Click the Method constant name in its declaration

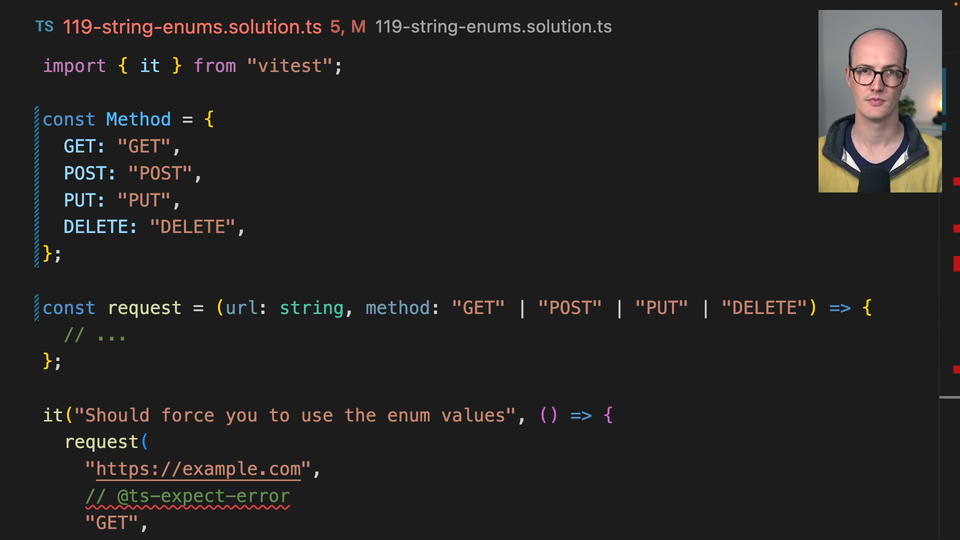(139, 119)
